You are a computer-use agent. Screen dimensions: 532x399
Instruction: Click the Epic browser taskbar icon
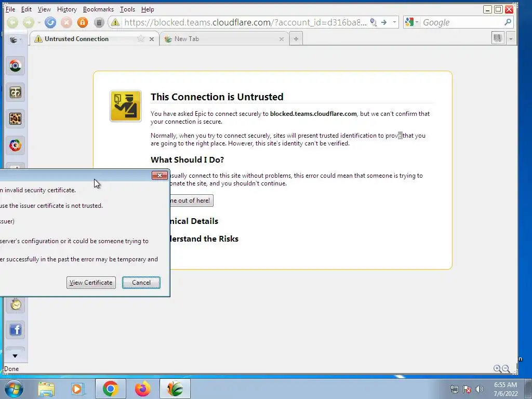click(175, 389)
